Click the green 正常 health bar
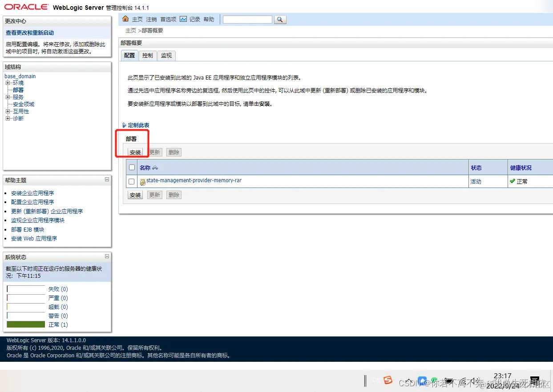The width and height of the screenshot is (553, 392). (26, 324)
